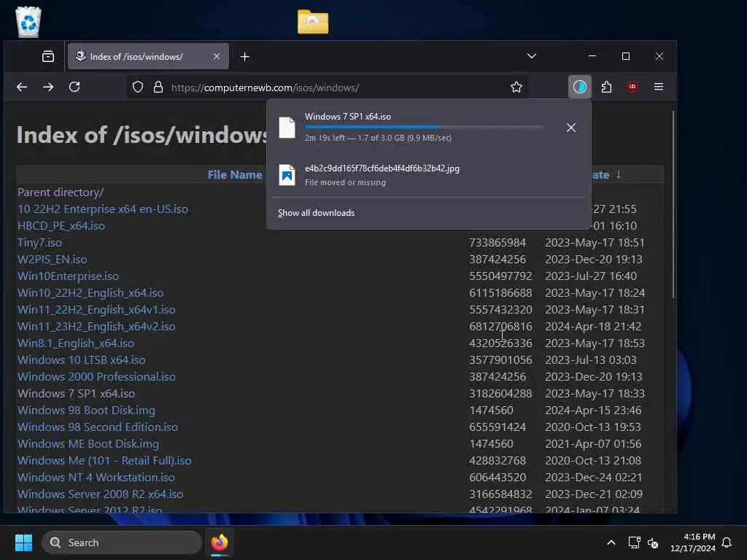
Task: Click Show all downloads
Action: pyautogui.click(x=316, y=213)
